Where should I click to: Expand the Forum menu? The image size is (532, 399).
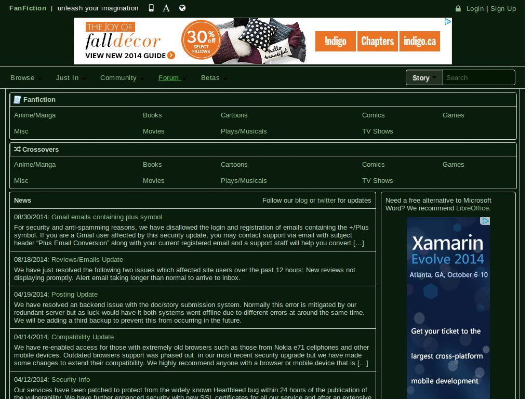(172, 78)
